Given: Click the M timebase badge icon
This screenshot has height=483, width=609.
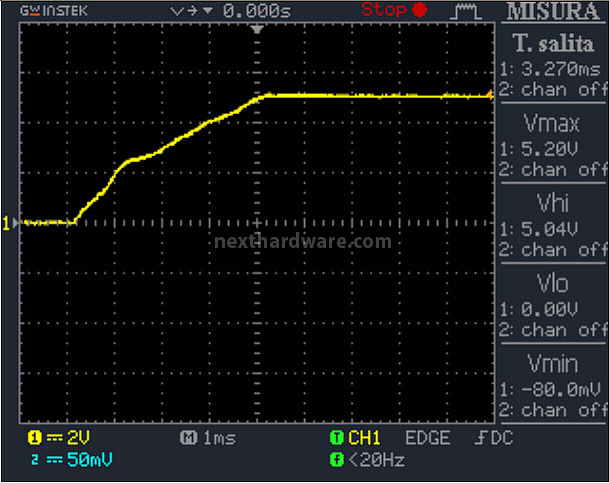Looking at the screenshot, I should click(189, 438).
